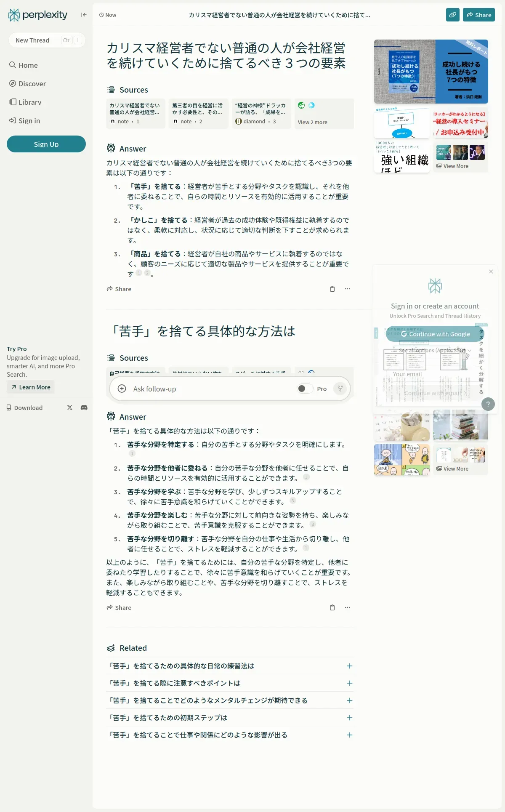Click the Share button in header

[x=479, y=15]
